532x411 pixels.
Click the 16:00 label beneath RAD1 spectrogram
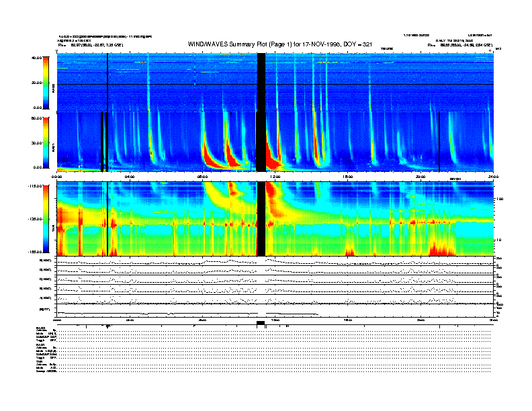(x=348, y=177)
